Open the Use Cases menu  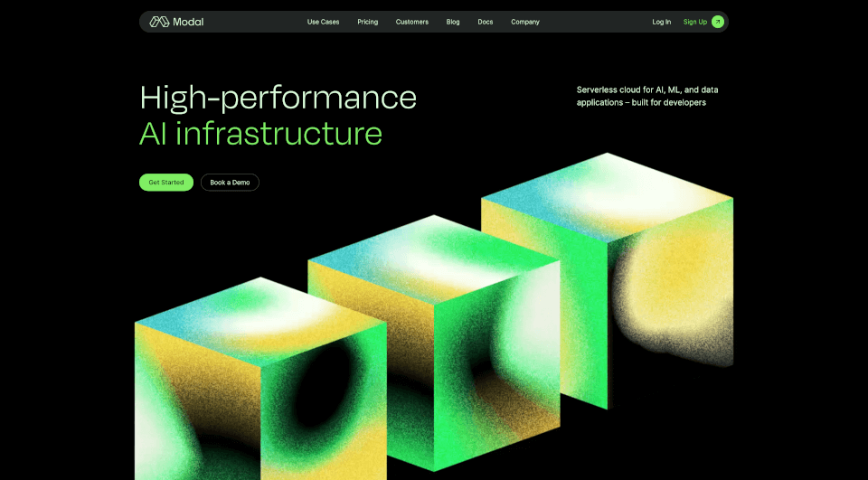[323, 22]
